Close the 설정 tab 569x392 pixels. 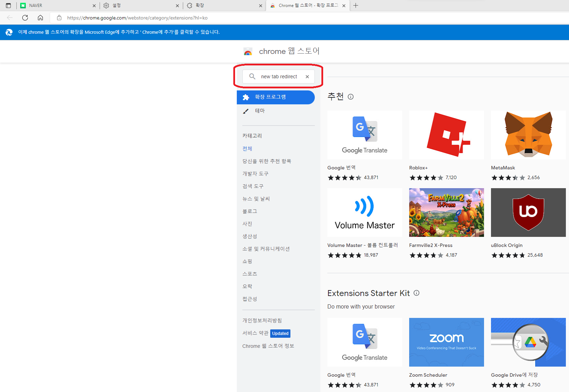click(x=177, y=6)
